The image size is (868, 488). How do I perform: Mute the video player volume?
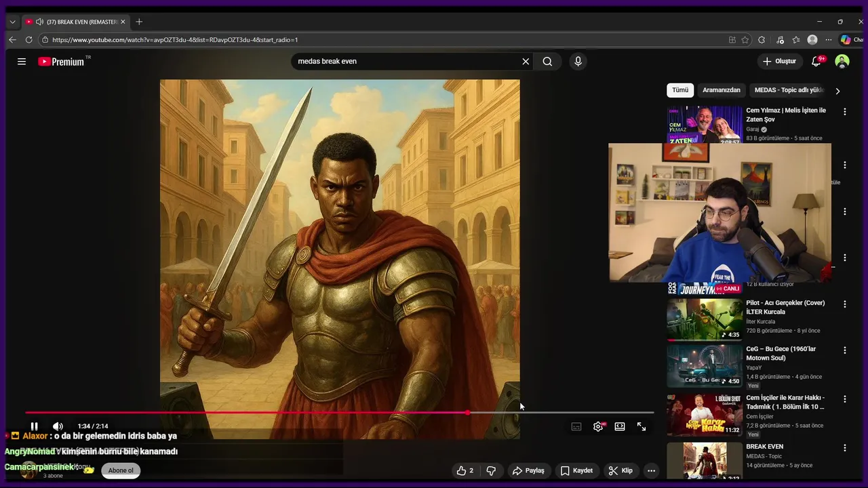pyautogui.click(x=58, y=426)
